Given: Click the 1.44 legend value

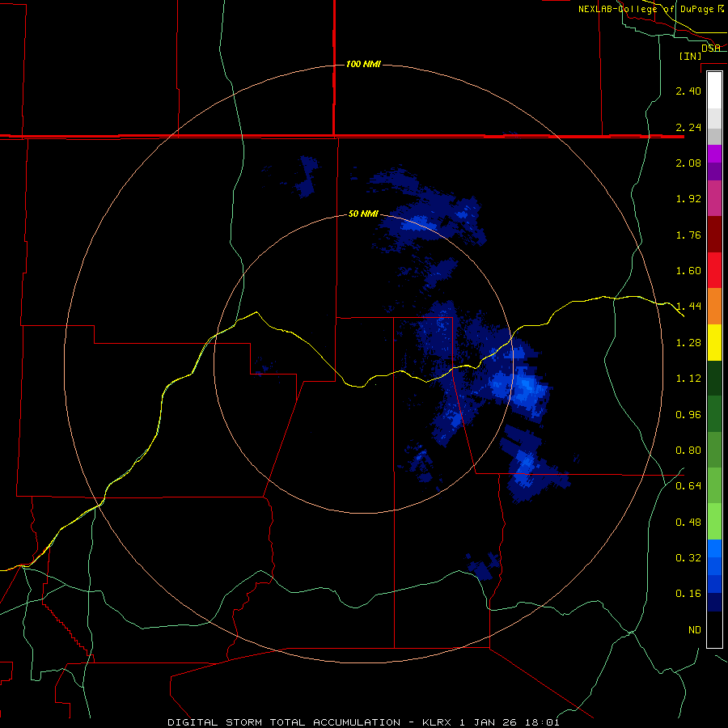Looking at the screenshot, I should 688,307.
